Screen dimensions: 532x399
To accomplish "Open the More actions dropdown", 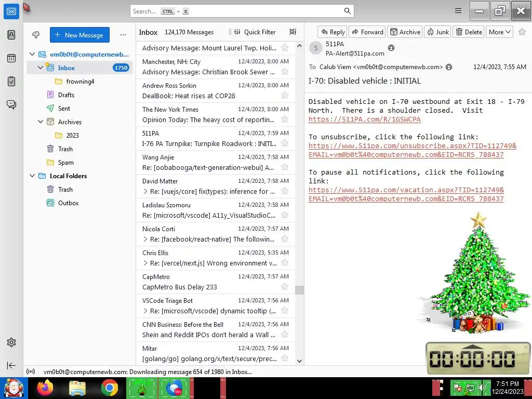I will point(499,32).
